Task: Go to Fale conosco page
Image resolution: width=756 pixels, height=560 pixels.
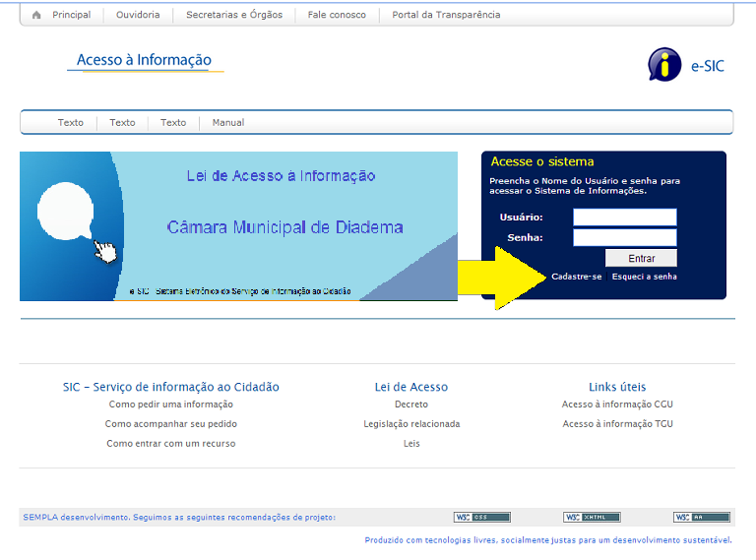Action: [337, 15]
